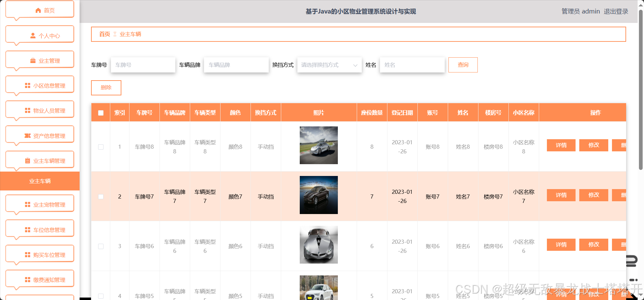
Task: Click 退出登录 logout link
Action: tap(616, 11)
